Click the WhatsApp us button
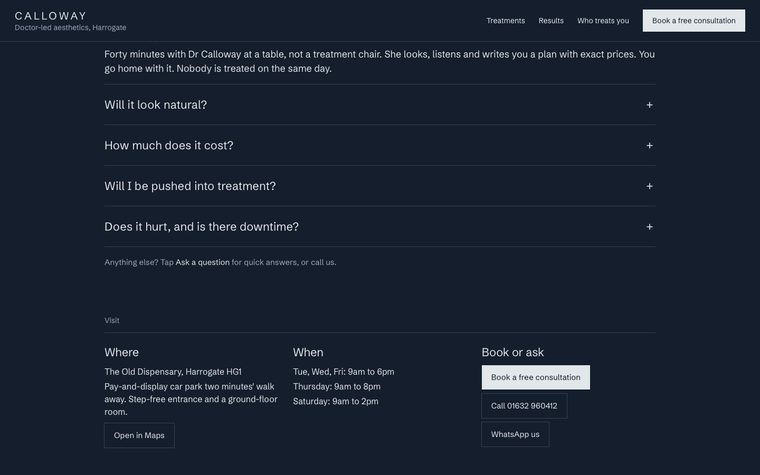Viewport: 760px width, 475px height. pyautogui.click(x=515, y=434)
